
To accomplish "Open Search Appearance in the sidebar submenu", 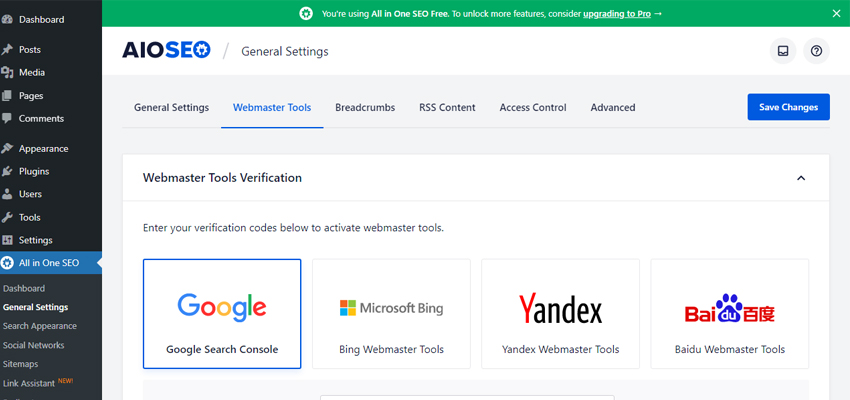I will tap(40, 326).
